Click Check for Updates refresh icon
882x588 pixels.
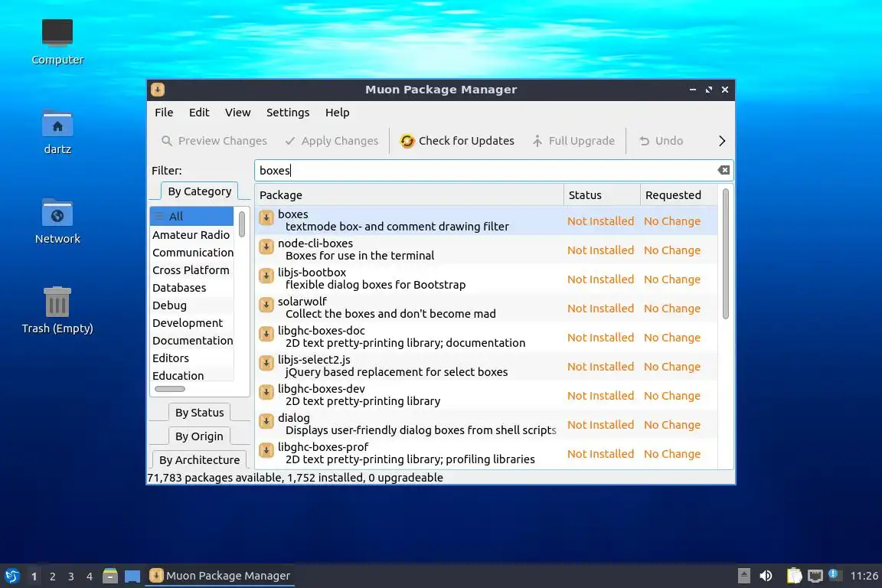click(x=407, y=141)
